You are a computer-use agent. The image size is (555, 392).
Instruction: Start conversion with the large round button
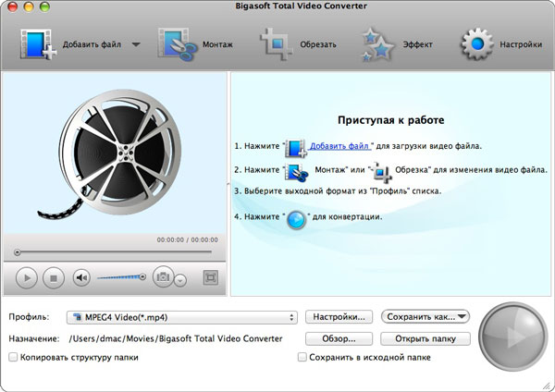[512, 337]
